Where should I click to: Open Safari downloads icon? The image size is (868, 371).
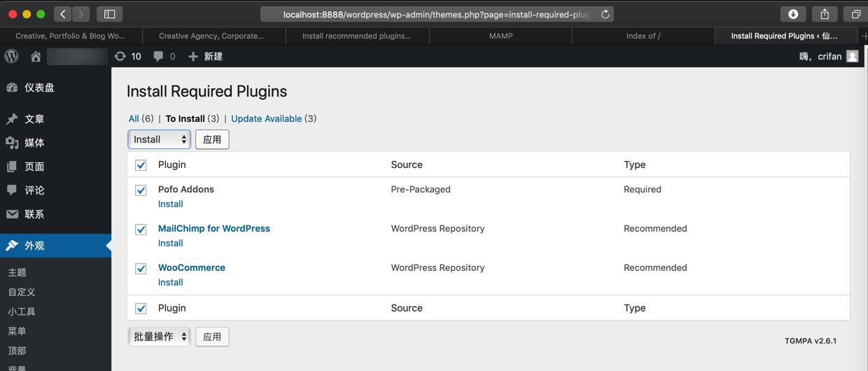click(x=793, y=14)
